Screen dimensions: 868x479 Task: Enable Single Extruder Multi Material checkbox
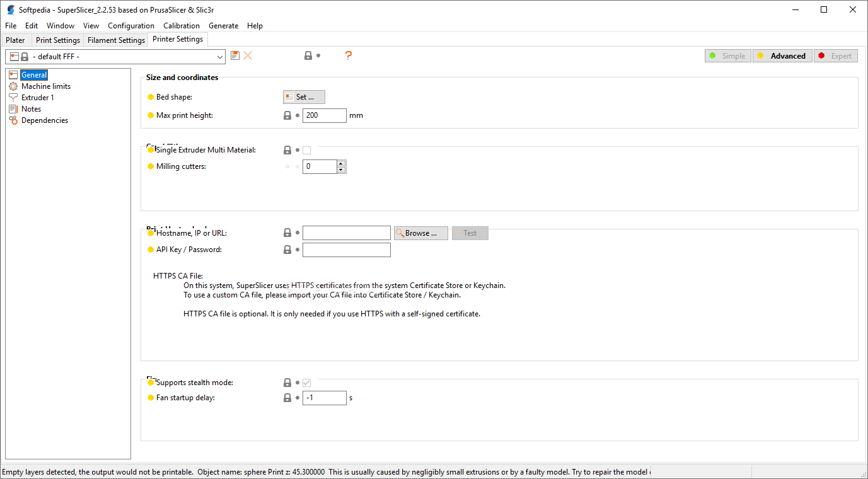[x=307, y=150]
